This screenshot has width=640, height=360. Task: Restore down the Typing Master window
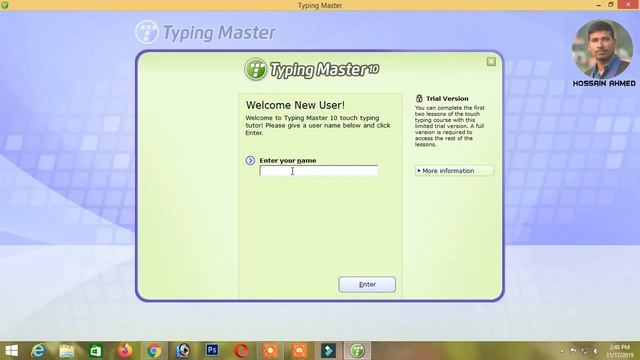(x=611, y=4)
